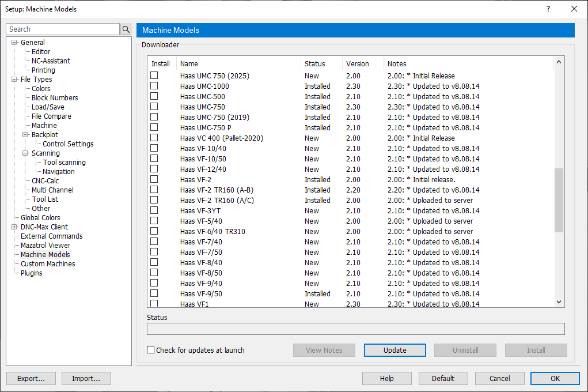The height and width of the screenshot is (392, 588).
Task: Enable Check for updates at launch
Action: pyautogui.click(x=151, y=350)
